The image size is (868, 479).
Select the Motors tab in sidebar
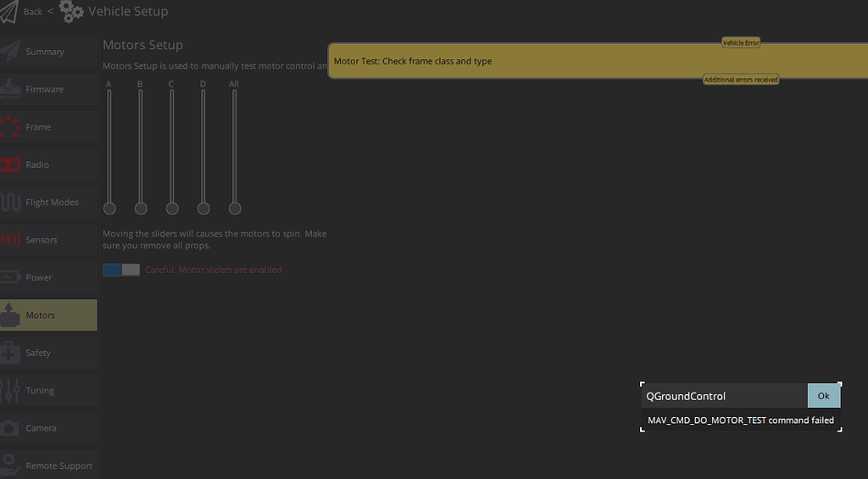pos(48,315)
